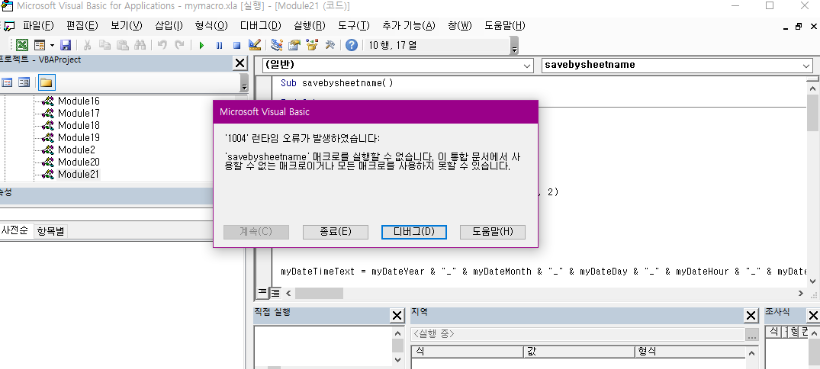Close the 조사식 watch window
Screen dimensions: 820x369
point(813,316)
